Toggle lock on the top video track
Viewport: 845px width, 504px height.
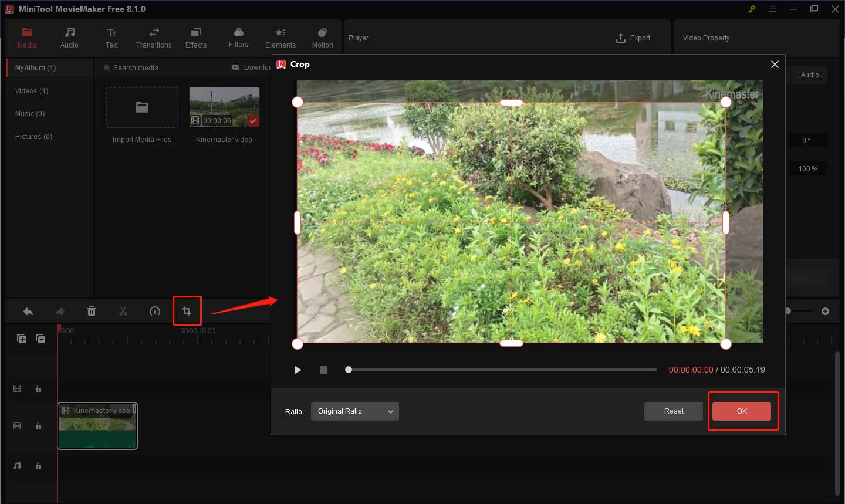(38, 389)
